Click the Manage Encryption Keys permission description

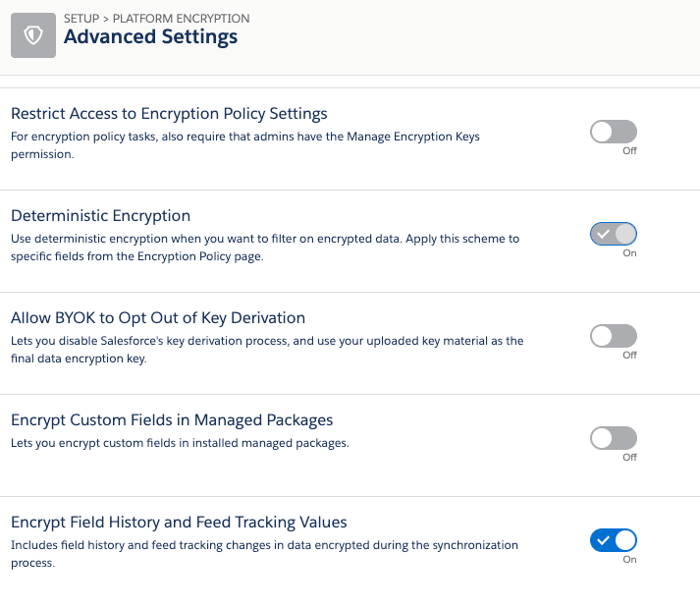pyautogui.click(x=245, y=145)
